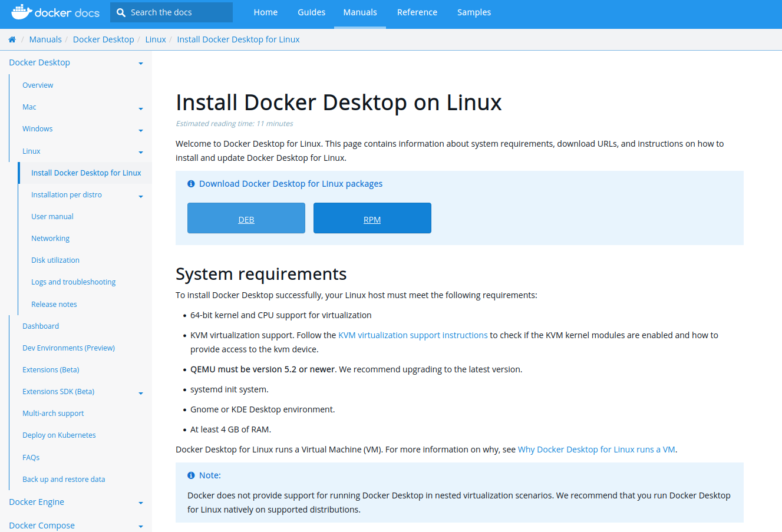
Task: Follow the Why Docker Desktop runs a VM link
Action: [596, 450]
